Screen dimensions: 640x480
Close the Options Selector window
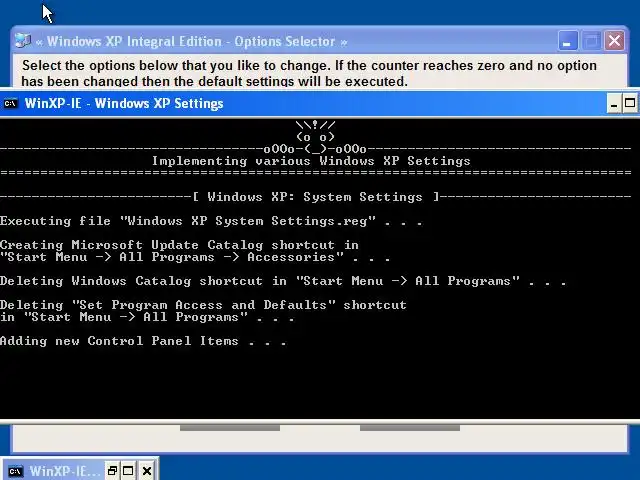(x=615, y=41)
